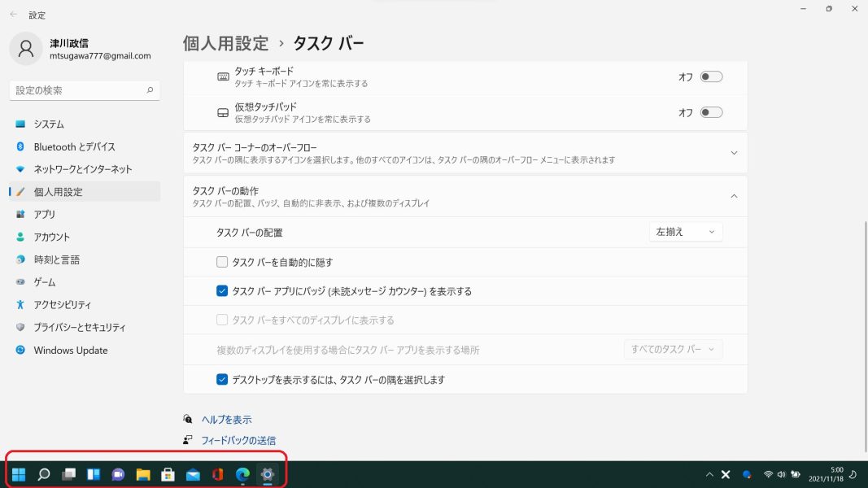Select Windows Update in the sidebar

pyautogui.click(x=71, y=351)
